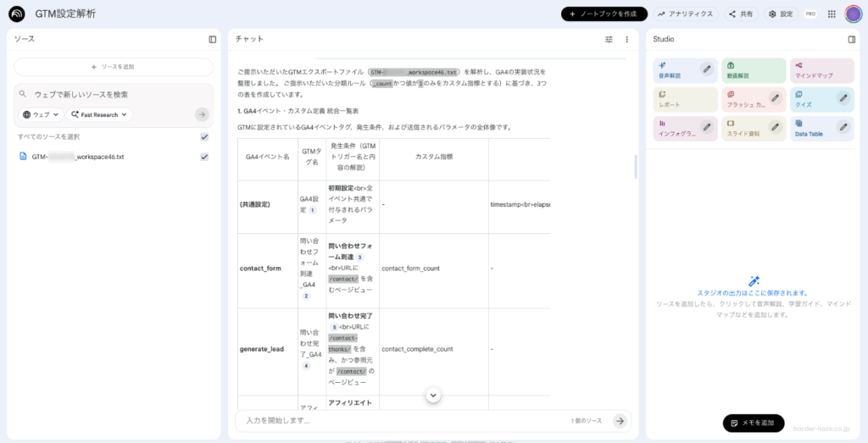Jump to bottom with chat down chevron
868x443 pixels.
(433, 395)
